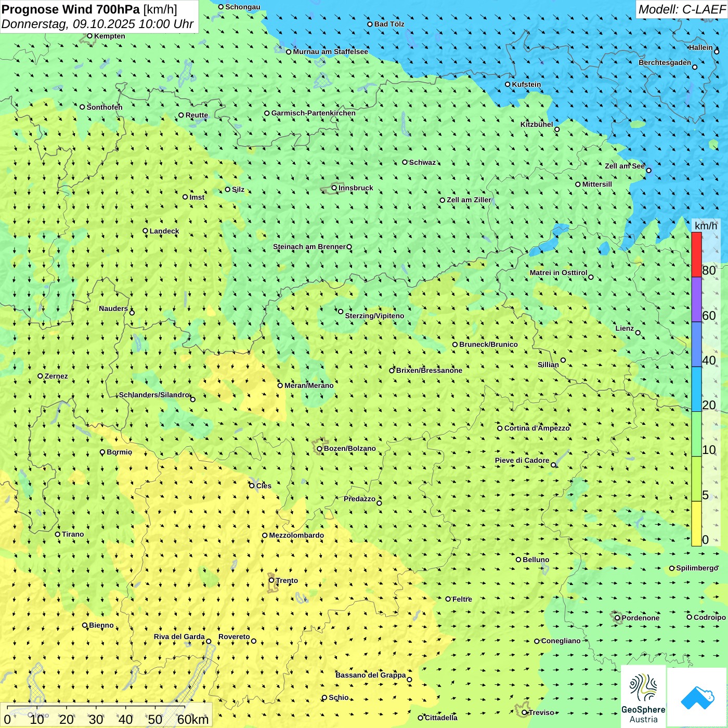Select the Cortina d'Ampezzo marker circle
The image size is (728, 728).
(500, 428)
